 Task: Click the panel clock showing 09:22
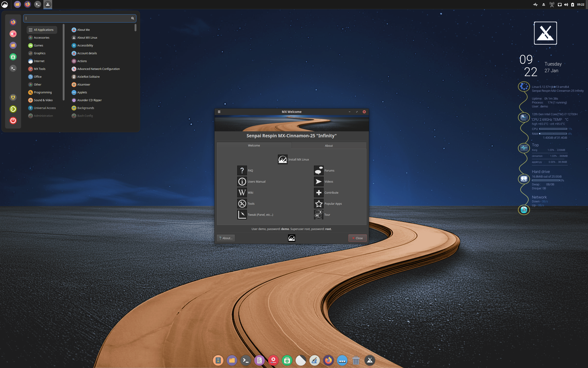click(x=580, y=4)
